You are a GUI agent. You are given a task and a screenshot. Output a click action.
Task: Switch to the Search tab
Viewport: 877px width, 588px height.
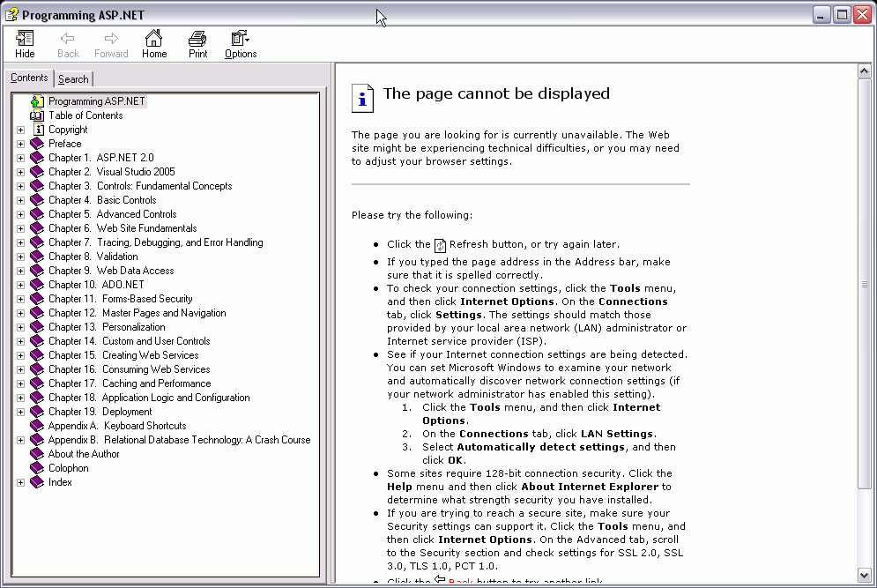pyautogui.click(x=73, y=79)
